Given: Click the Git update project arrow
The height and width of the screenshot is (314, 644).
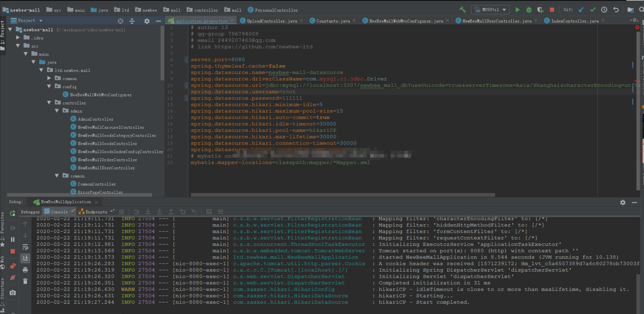Looking at the screenshot, I should [581, 10].
